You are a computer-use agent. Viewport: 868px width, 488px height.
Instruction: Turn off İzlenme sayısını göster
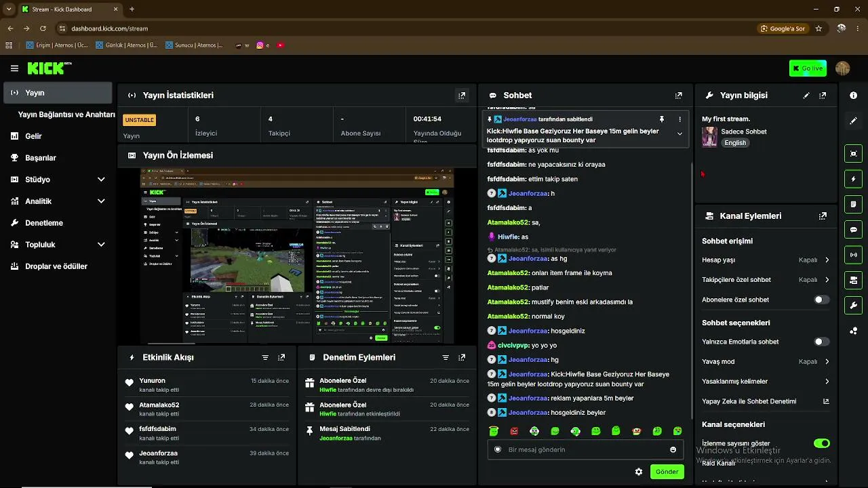(821, 443)
